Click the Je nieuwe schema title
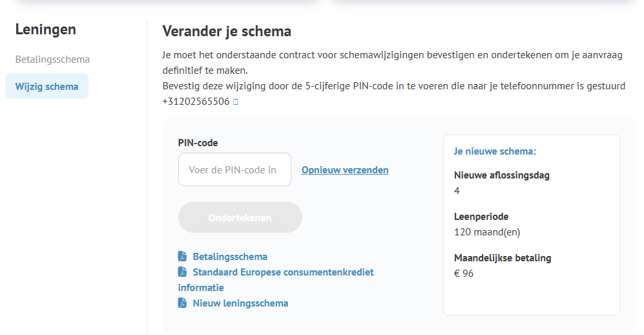644x335 pixels. pyautogui.click(x=495, y=152)
